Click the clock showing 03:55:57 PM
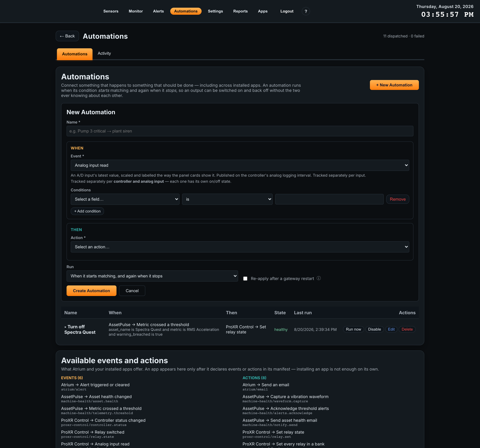Viewport: 480px width, 448px height. [447, 15]
